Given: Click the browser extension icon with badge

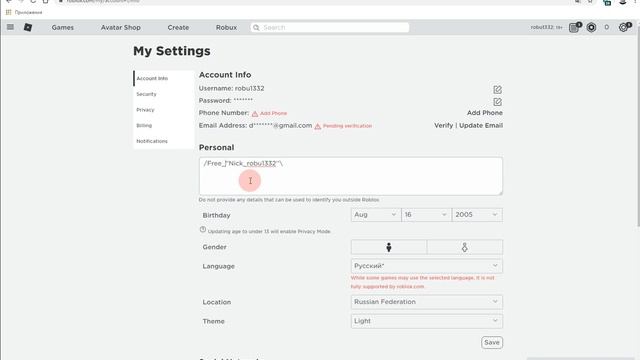Looking at the screenshot, I should (x=607, y=2).
